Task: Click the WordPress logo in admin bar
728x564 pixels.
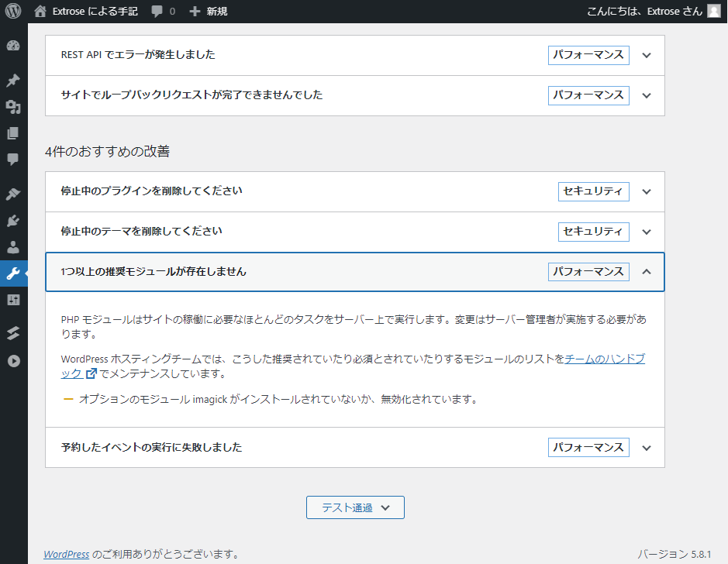Action: (x=12, y=12)
